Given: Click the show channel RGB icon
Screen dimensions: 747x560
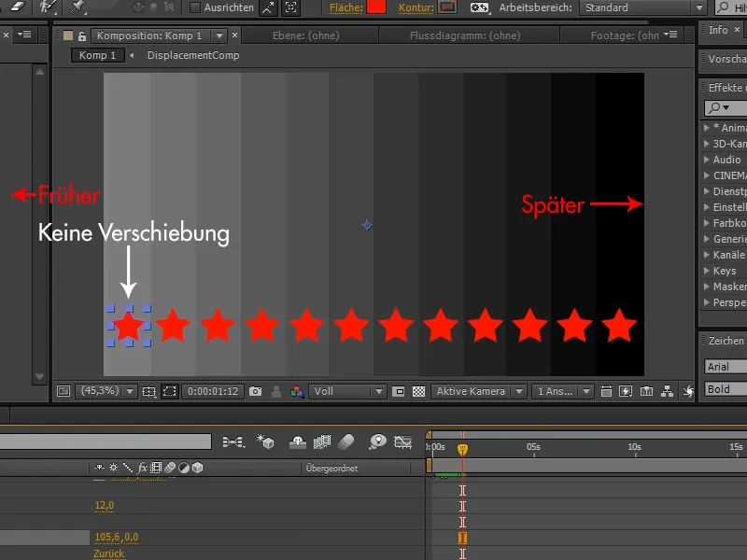Looking at the screenshot, I should [x=296, y=391].
